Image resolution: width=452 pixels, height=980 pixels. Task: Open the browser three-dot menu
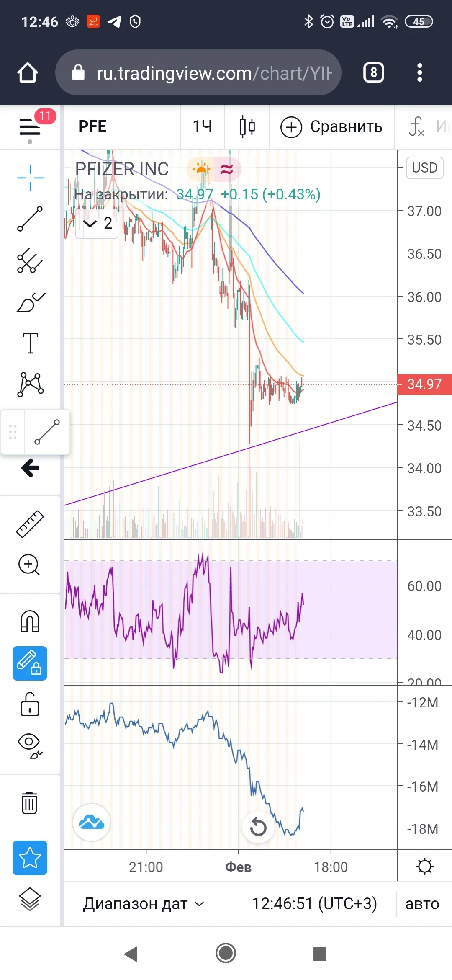point(420,73)
